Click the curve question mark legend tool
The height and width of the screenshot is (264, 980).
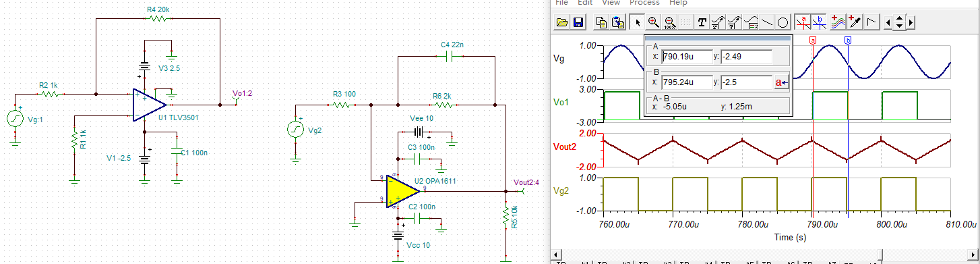click(735, 22)
